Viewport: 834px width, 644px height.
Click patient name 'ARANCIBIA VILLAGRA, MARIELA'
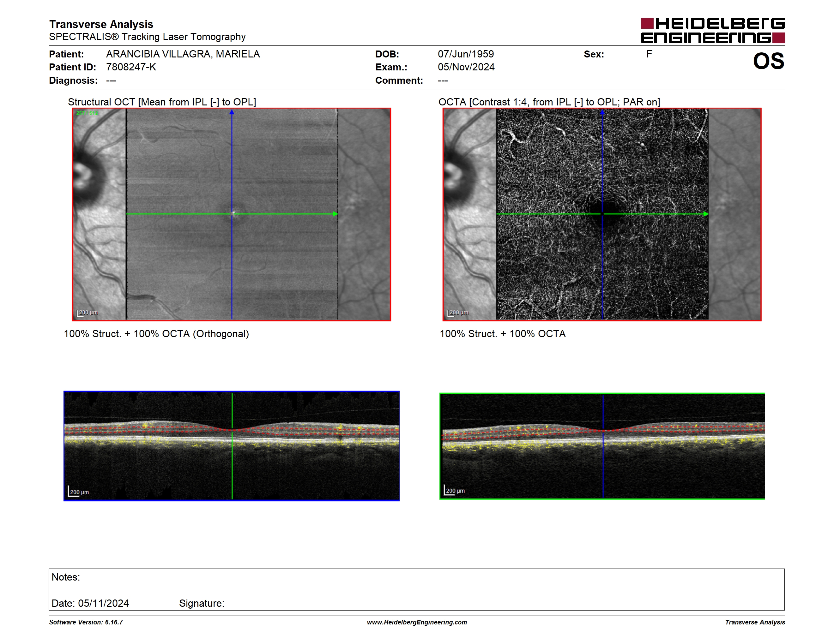click(x=183, y=54)
